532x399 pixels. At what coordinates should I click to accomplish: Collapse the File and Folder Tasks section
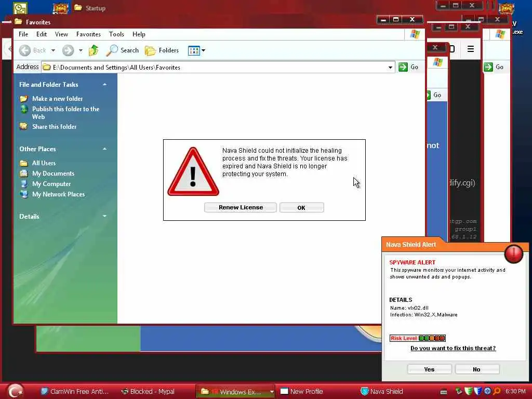coord(104,85)
